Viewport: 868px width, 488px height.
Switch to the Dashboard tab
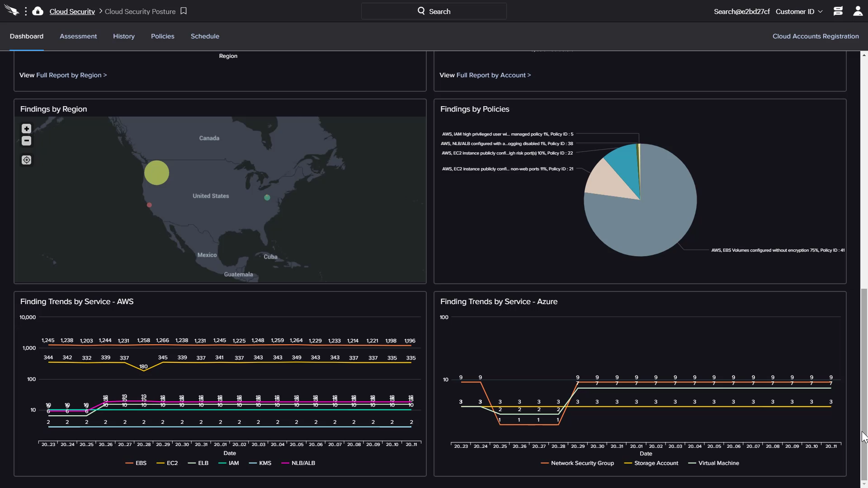coord(27,36)
